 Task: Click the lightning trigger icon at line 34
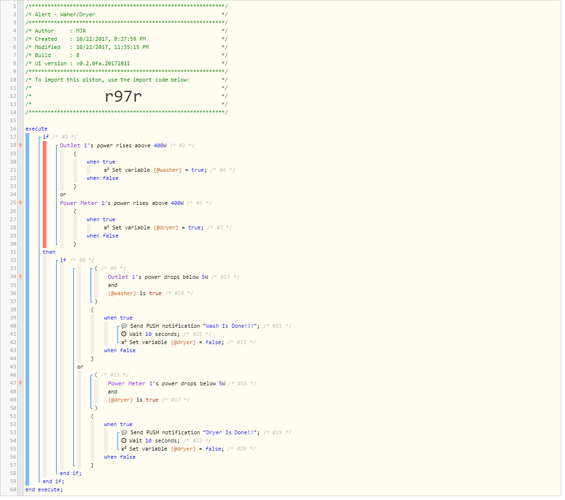click(21, 278)
